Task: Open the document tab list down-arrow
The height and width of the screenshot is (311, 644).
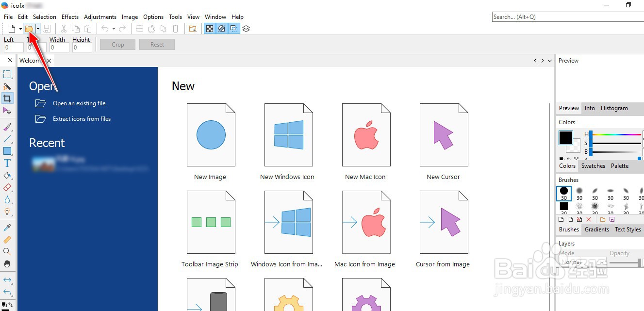Action: point(550,61)
